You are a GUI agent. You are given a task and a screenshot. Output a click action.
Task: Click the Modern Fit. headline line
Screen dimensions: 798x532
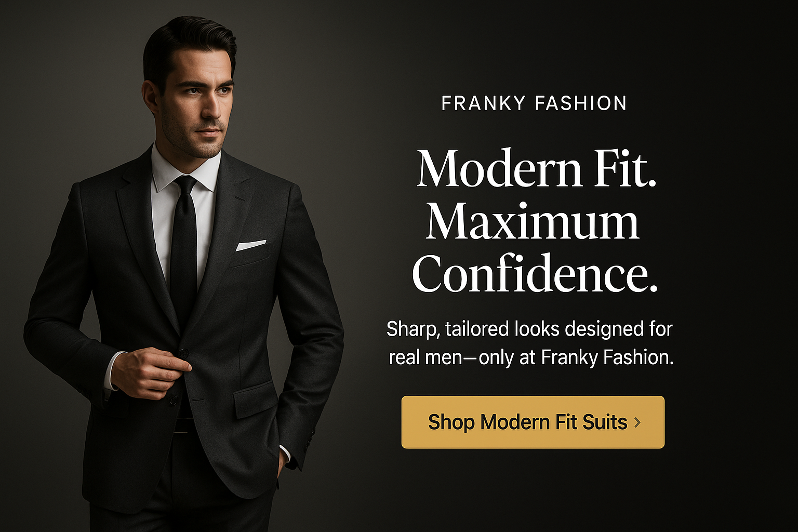(536, 168)
